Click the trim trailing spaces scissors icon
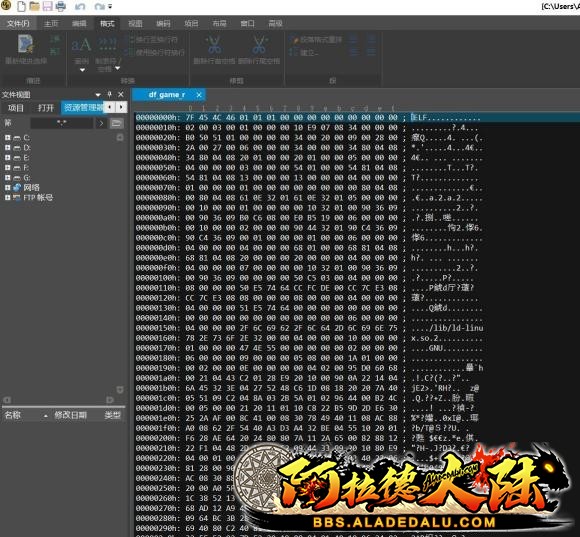The width and height of the screenshot is (580, 537). (259, 45)
